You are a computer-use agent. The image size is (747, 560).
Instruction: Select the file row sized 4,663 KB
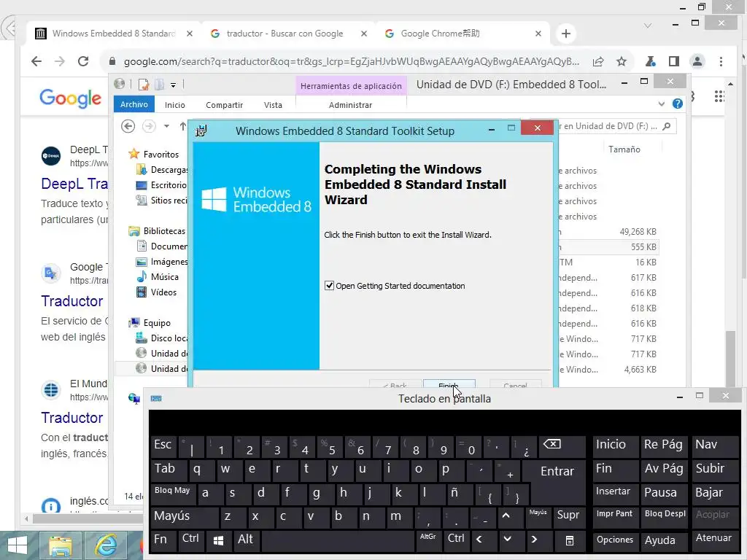click(608, 370)
